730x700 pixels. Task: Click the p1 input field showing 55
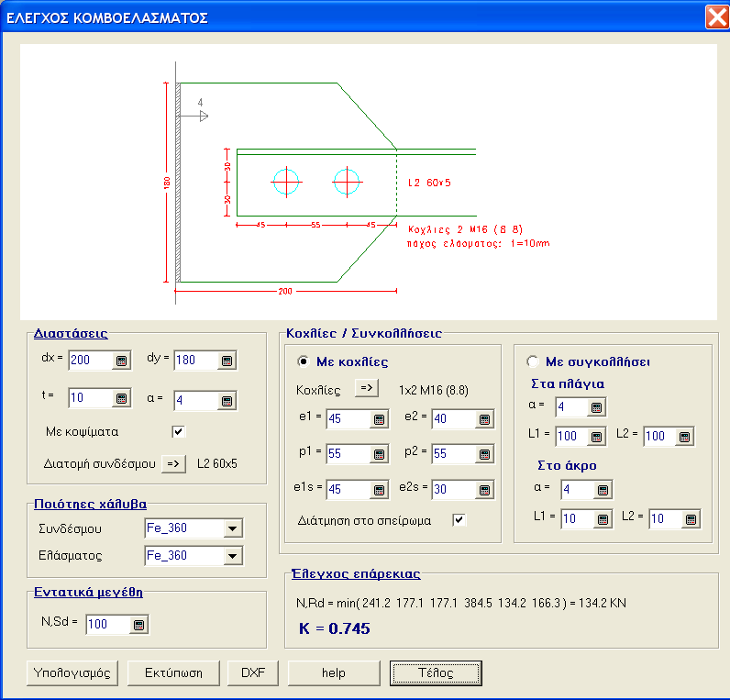pyautogui.click(x=348, y=454)
